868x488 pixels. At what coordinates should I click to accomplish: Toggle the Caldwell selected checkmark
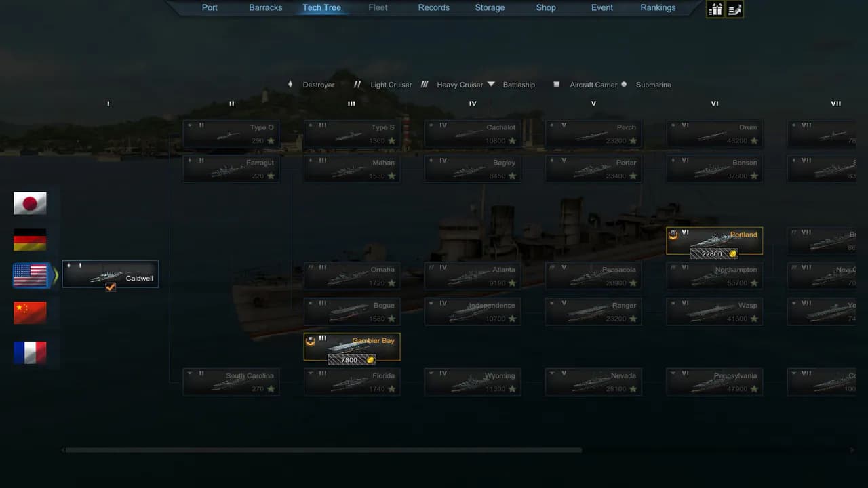tap(111, 287)
